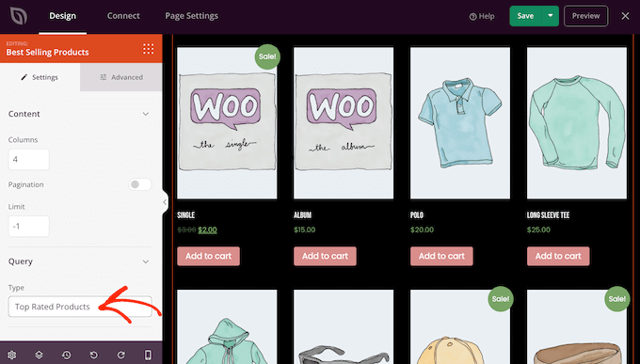Click the LONG SLEEVE TEE title
Viewport: 640px width, 364px height.
(548, 215)
